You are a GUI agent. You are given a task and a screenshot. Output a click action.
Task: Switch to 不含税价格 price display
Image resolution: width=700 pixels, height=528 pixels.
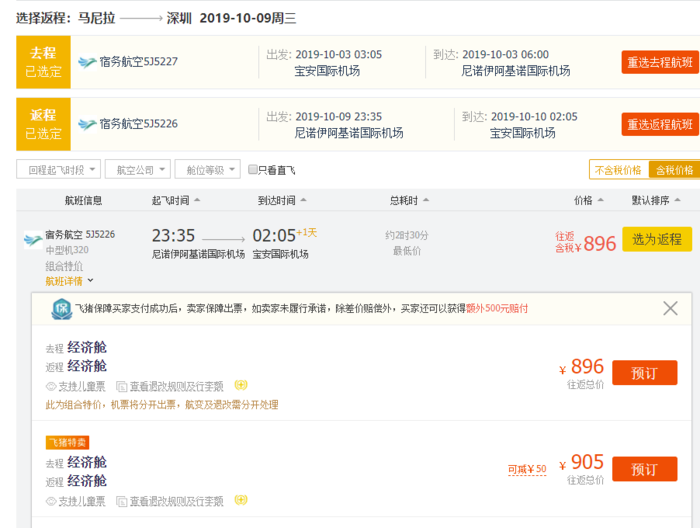(618, 170)
